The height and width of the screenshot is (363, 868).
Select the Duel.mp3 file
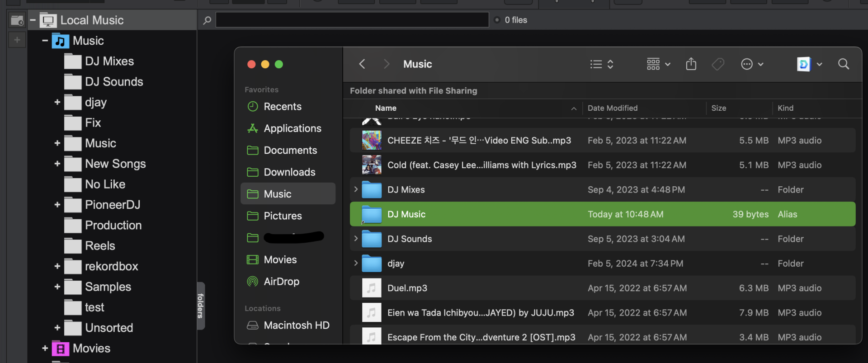coord(603,288)
